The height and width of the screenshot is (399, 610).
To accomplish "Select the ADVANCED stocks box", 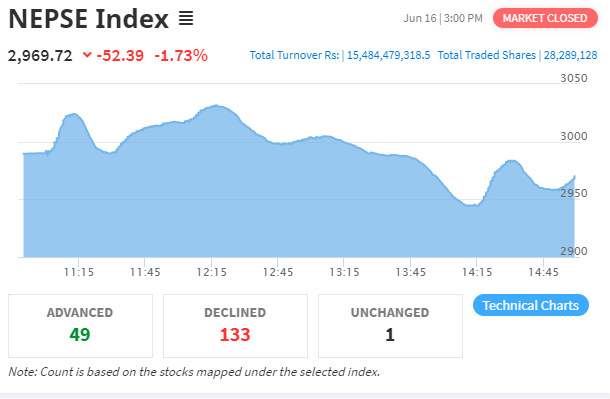I will (81, 326).
